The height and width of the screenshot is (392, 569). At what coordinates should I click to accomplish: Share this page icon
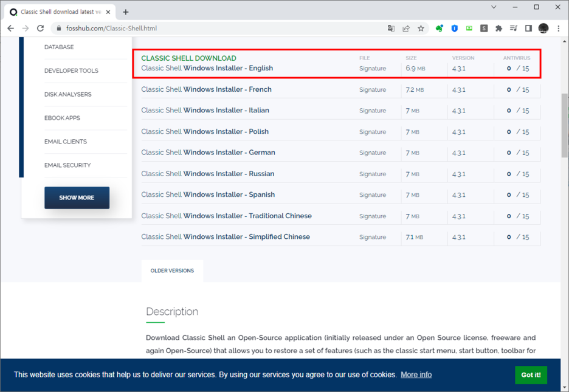(x=406, y=29)
